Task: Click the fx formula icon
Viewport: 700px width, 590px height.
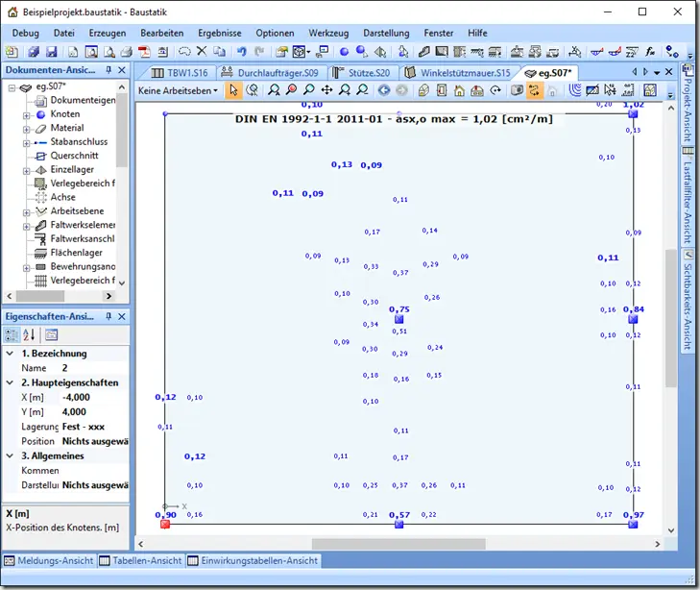Action: click(x=650, y=52)
